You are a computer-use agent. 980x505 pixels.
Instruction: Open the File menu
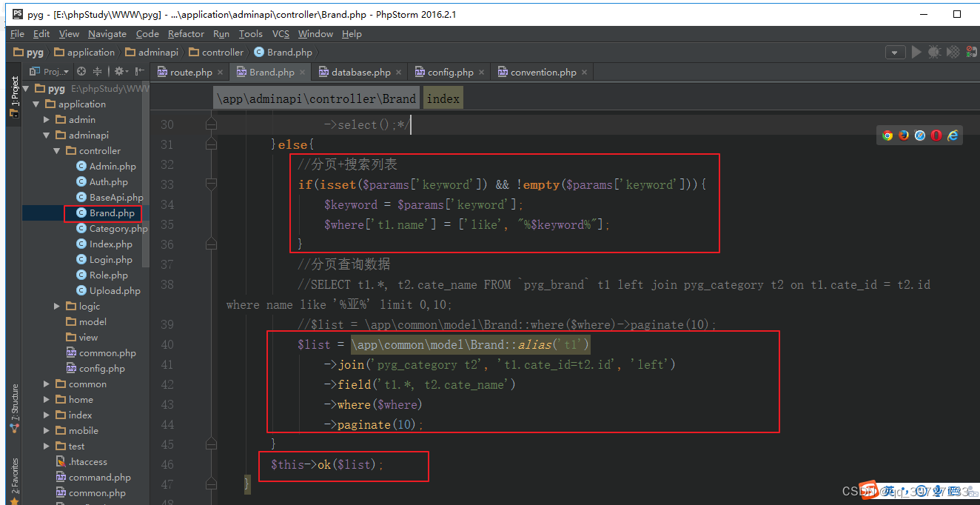(x=18, y=33)
